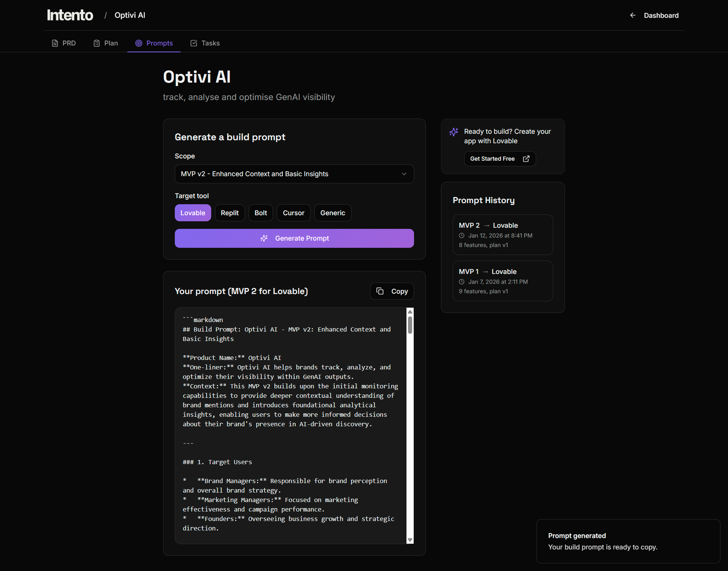Screen dimensions: 728x571
Task: Click the Tasks checkbox icon in the navigation
Action: coord(194,43)
